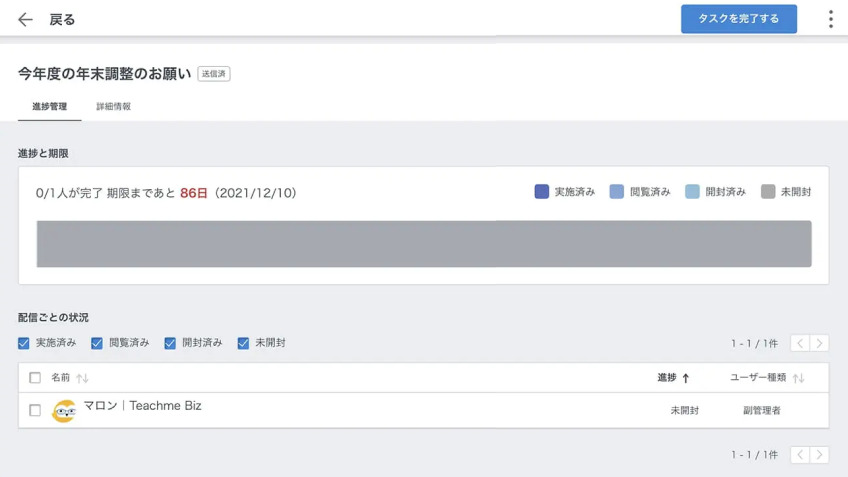Click the マロン user avatar
Viewport: 848px width, 477px height.
click(64, 411)
